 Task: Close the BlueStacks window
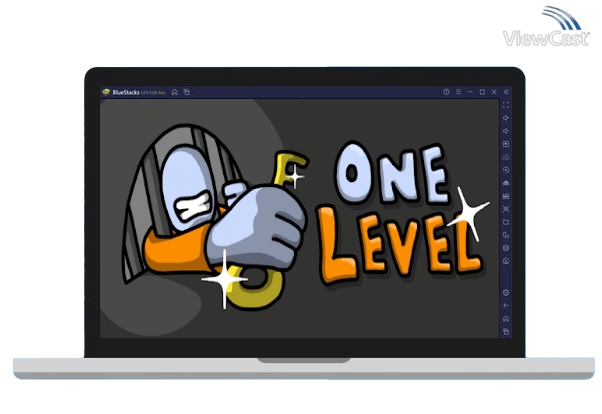click(494, 92)
